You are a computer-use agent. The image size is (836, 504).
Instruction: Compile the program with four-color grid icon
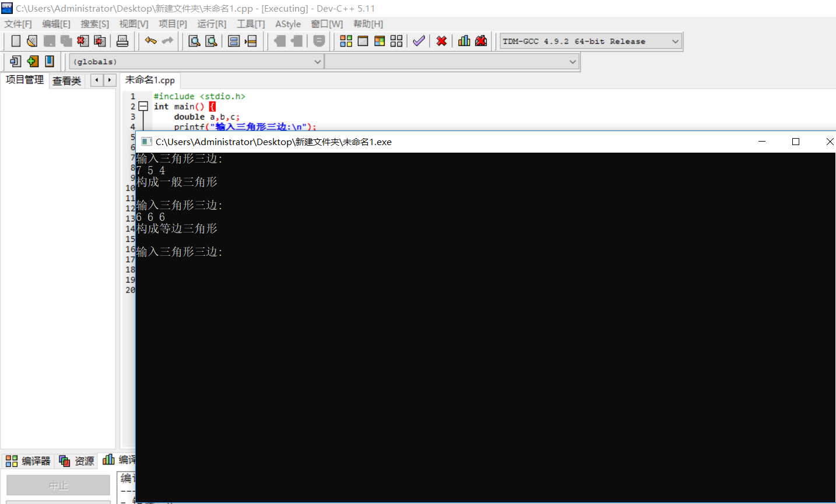pyautogui.click(x=346, y=41)
